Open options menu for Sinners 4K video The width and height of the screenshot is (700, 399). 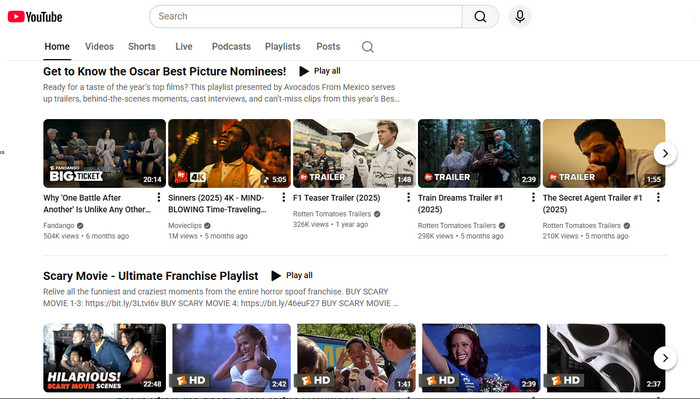tap(283, 197)
